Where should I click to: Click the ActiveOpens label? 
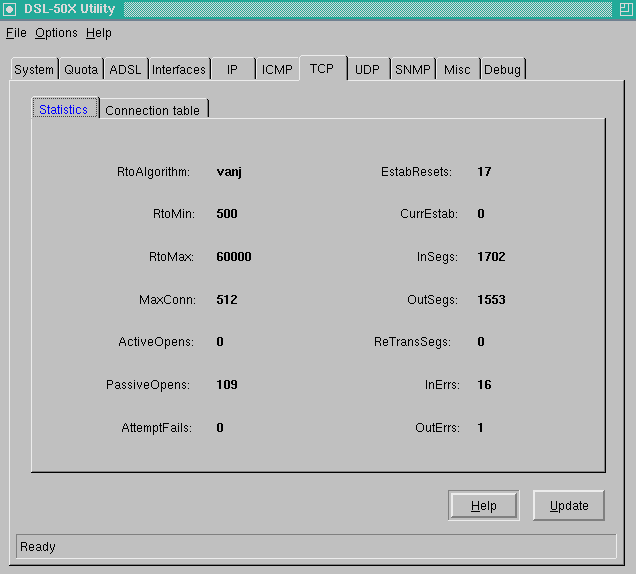point(156,342)
